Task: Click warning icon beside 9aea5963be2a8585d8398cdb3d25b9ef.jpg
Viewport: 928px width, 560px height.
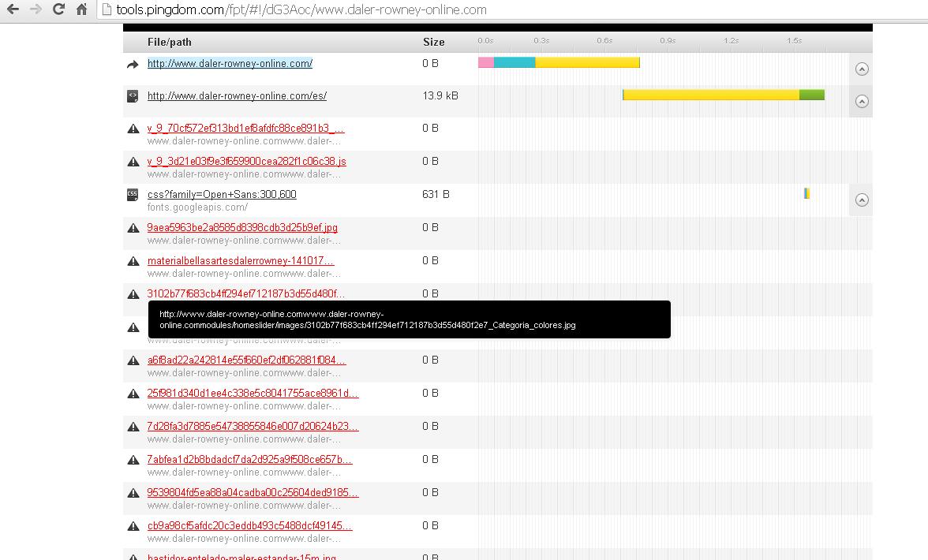Action: pos(133,228)
